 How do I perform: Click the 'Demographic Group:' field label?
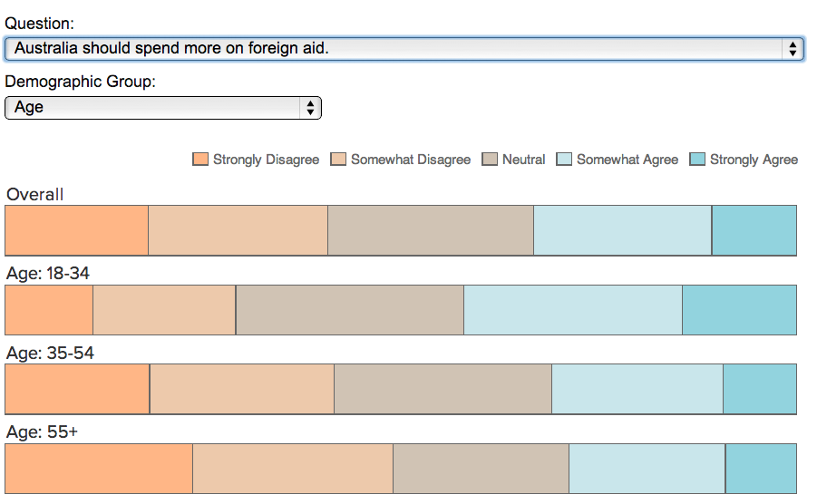pyautogui.click(x=80, y=82)
